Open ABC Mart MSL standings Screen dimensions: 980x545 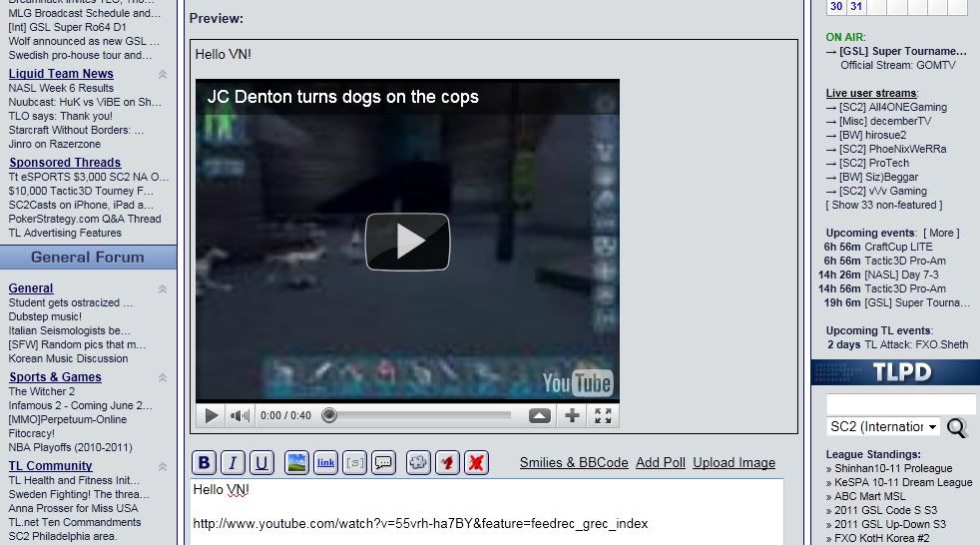[x=870, y=496]
